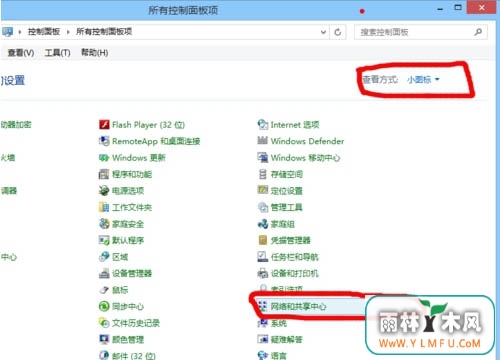Click the RemoteApp 和桌面连接 icon
This screenshot has width=500, height=360.
click(104, 141)
